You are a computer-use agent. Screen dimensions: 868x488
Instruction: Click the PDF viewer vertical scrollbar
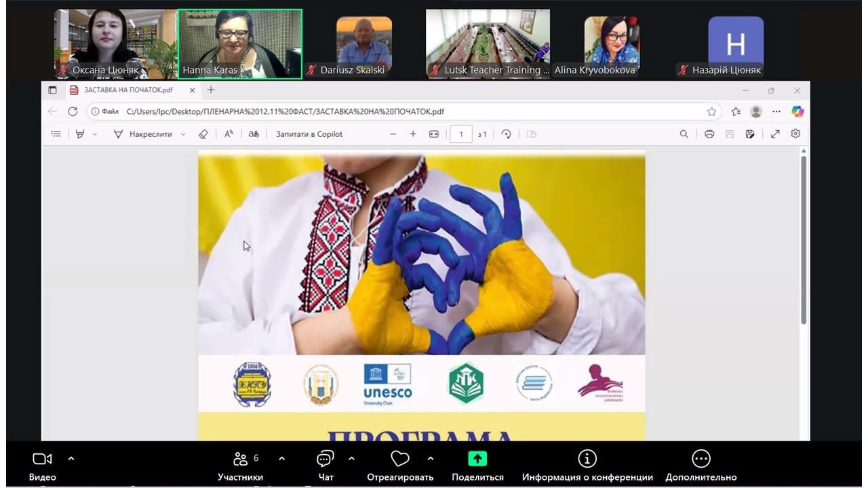pyautogui.click(x=804, y=237)
